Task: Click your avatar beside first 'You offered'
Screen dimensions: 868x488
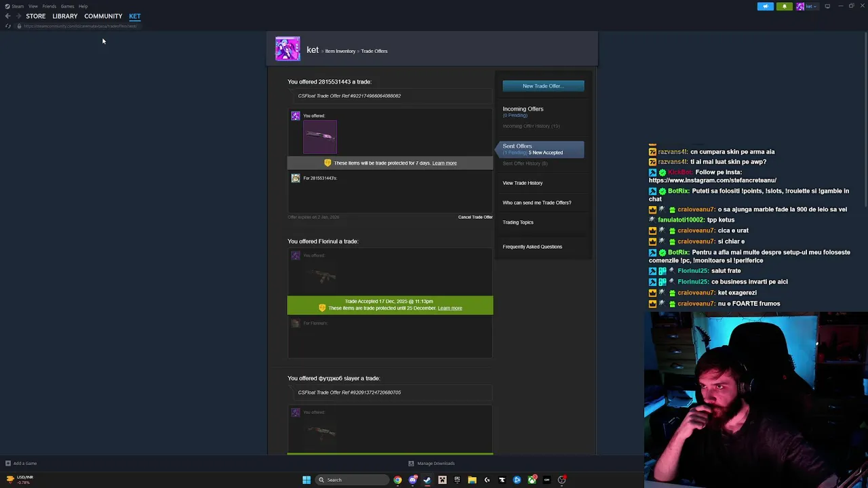Action: (x=296, y=116)
